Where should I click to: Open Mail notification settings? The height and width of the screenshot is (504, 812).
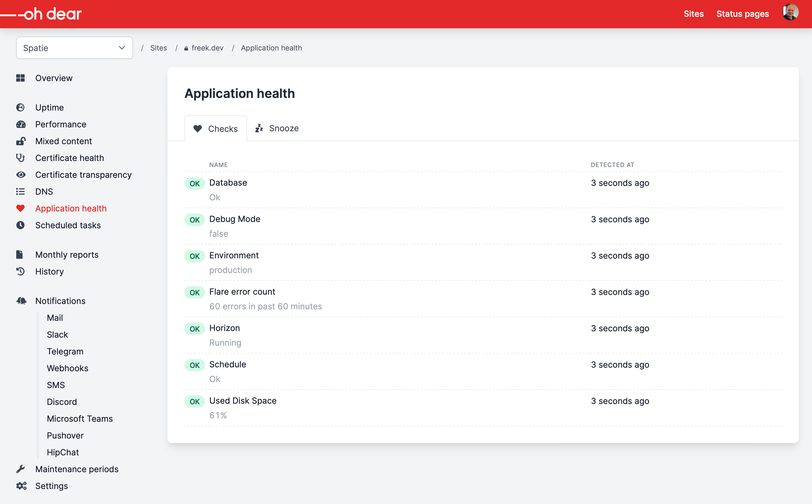point(55,318)
